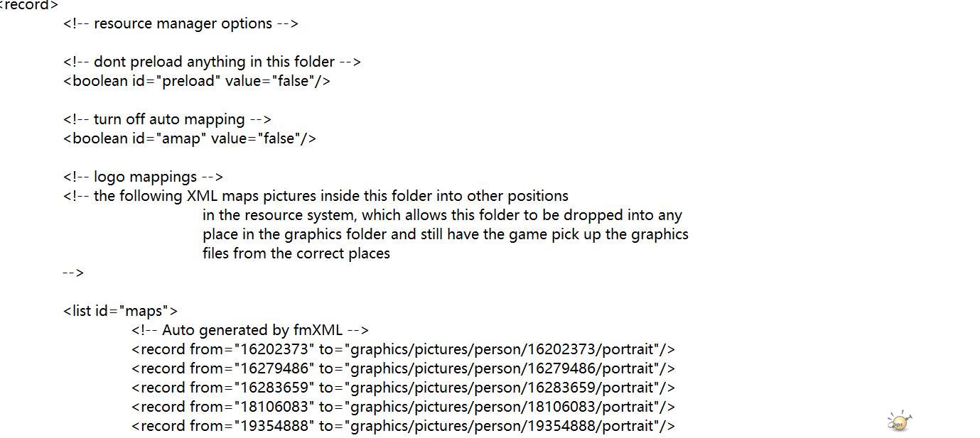Select the record from 16279486 line
The width and height of the screenshot is (980, 438).
403,368
